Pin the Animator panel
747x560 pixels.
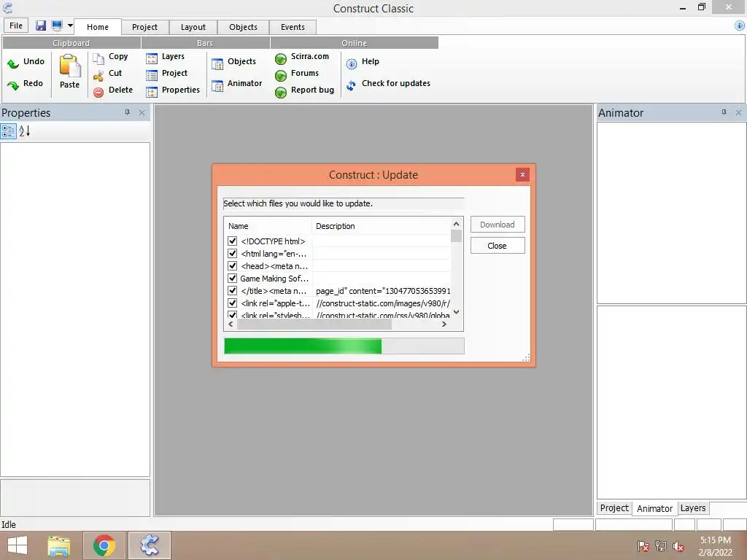coord(724,112)
